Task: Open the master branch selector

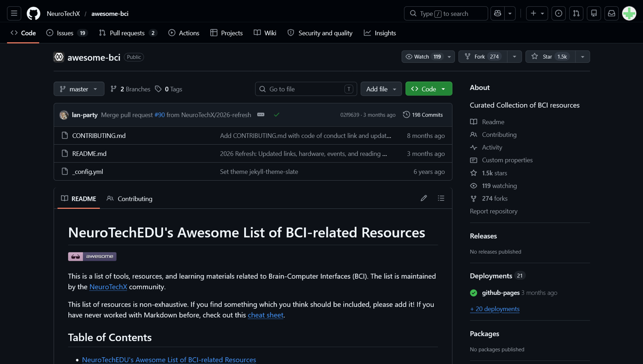Action: point(79,89)
